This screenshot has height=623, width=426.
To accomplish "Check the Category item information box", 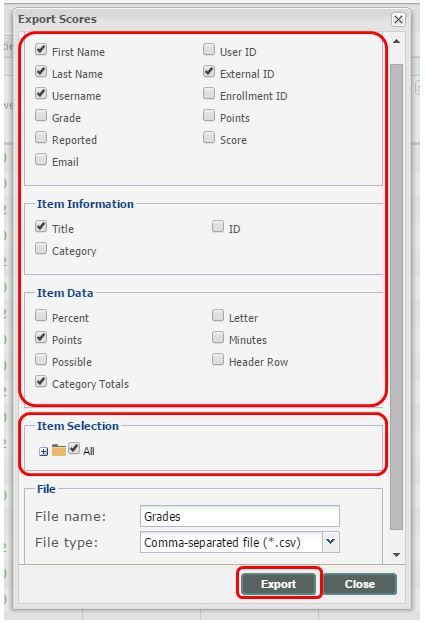I will click(41, 249).
